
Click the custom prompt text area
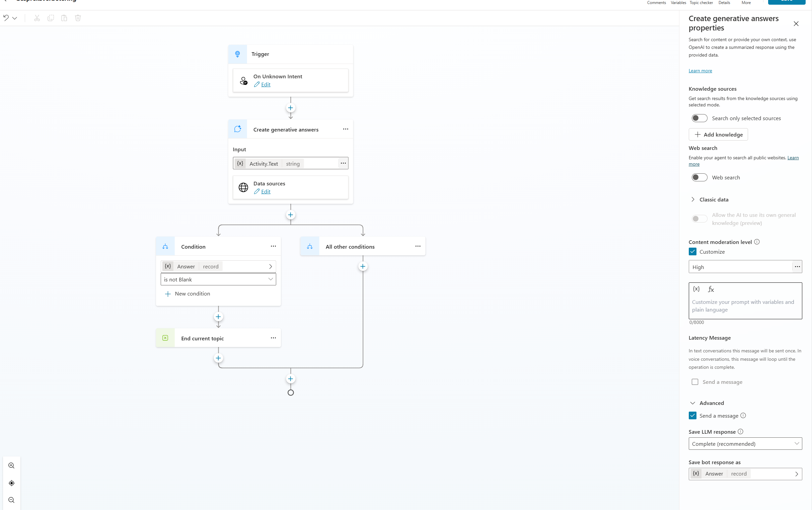745,306
